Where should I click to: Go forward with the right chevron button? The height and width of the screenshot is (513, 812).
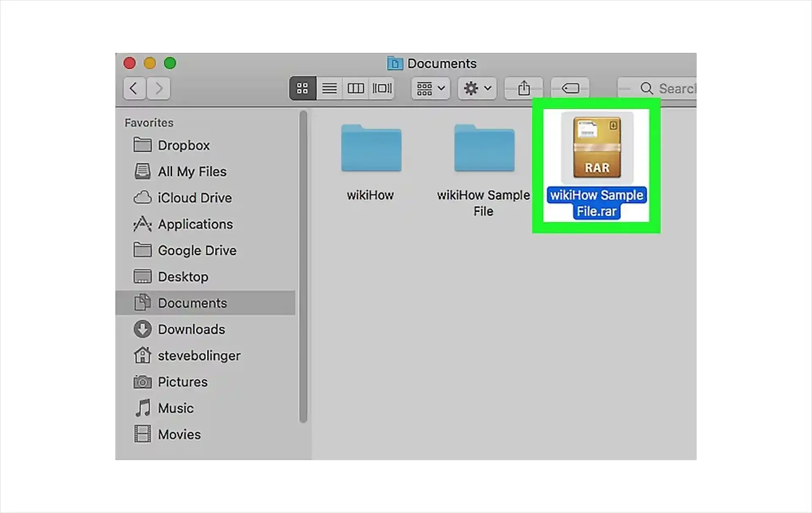click(159, 88)
